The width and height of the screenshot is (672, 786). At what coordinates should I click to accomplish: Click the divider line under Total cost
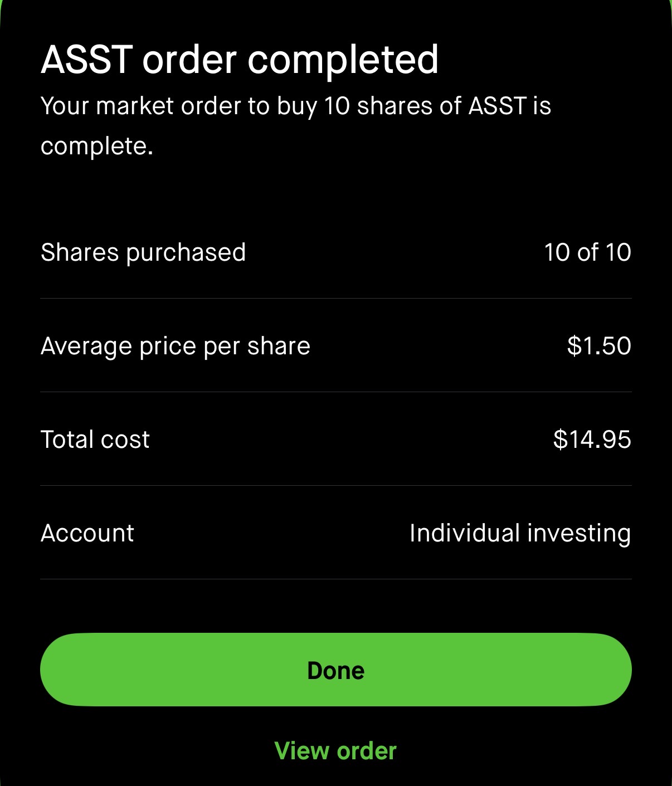[x=335, y=486]
